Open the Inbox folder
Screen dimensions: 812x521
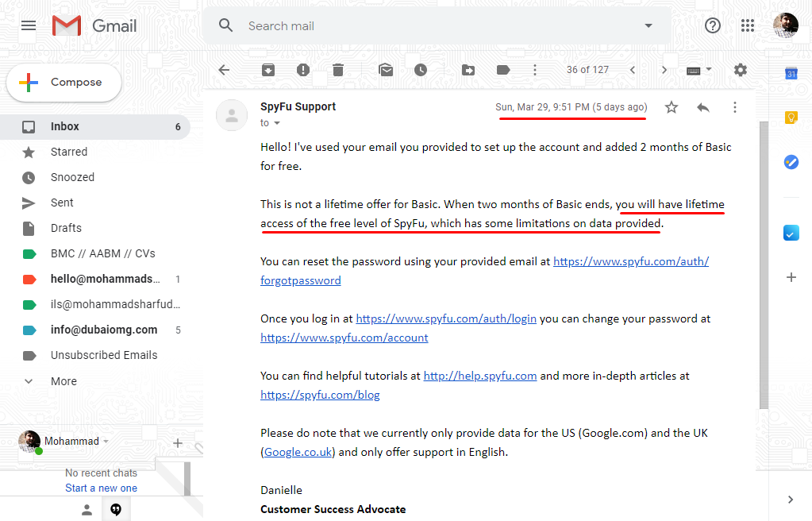pos(95,126)
